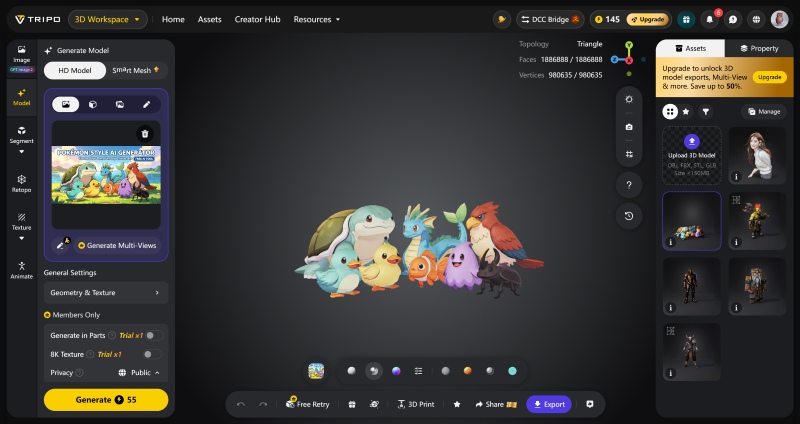Open the Texture tool
Screen dimensions: 800x424
21,221
